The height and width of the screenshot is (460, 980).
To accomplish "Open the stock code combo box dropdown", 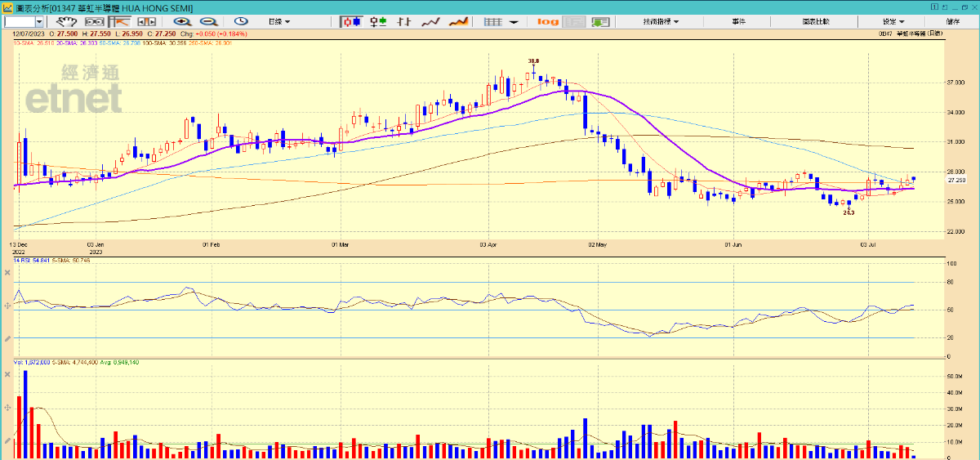I will click(38, 21).
